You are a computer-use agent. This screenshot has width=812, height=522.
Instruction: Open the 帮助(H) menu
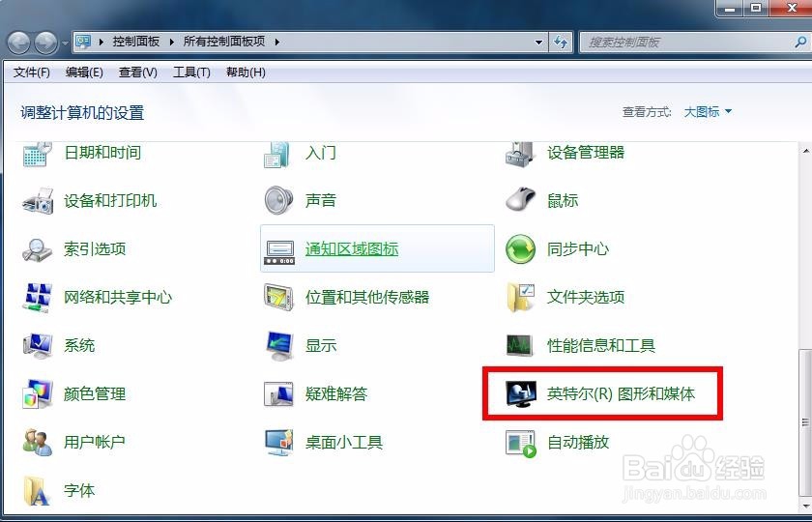click(246, 72)
